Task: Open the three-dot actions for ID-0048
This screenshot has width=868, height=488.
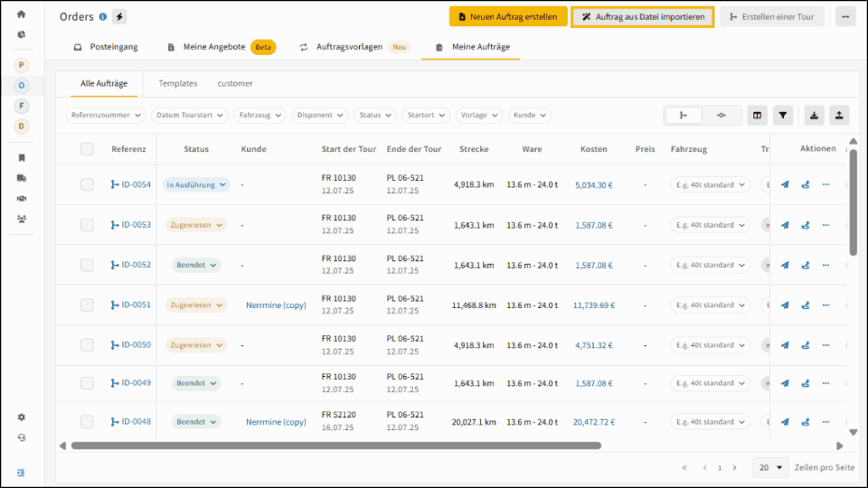Action: pos(826,422)
